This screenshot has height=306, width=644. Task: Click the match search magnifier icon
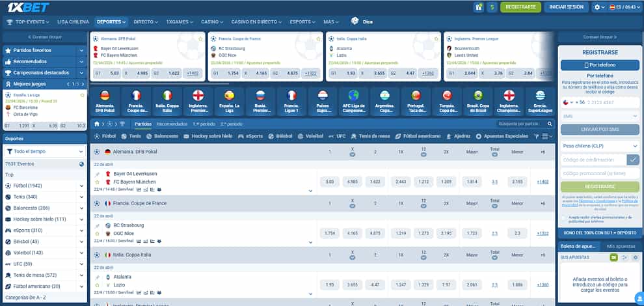[550, 124]
